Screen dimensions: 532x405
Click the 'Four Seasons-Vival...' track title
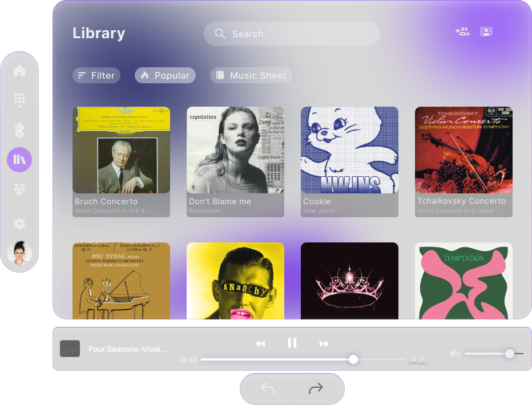[x=127, y=349]
